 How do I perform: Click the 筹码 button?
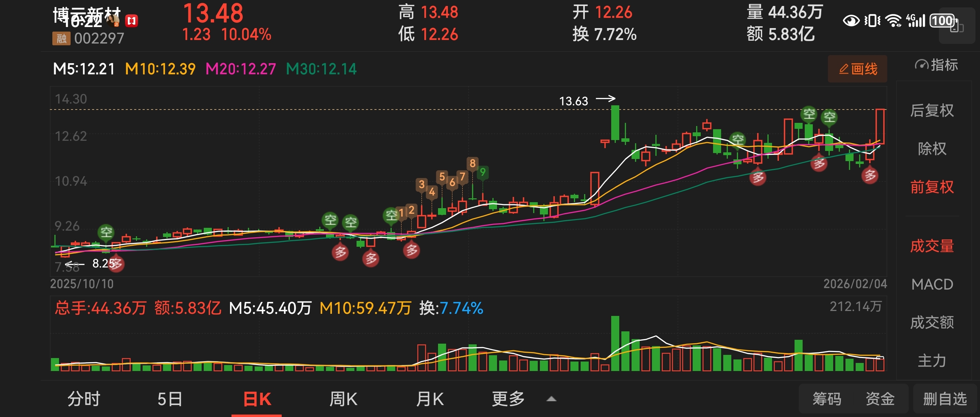pos(827,399)
